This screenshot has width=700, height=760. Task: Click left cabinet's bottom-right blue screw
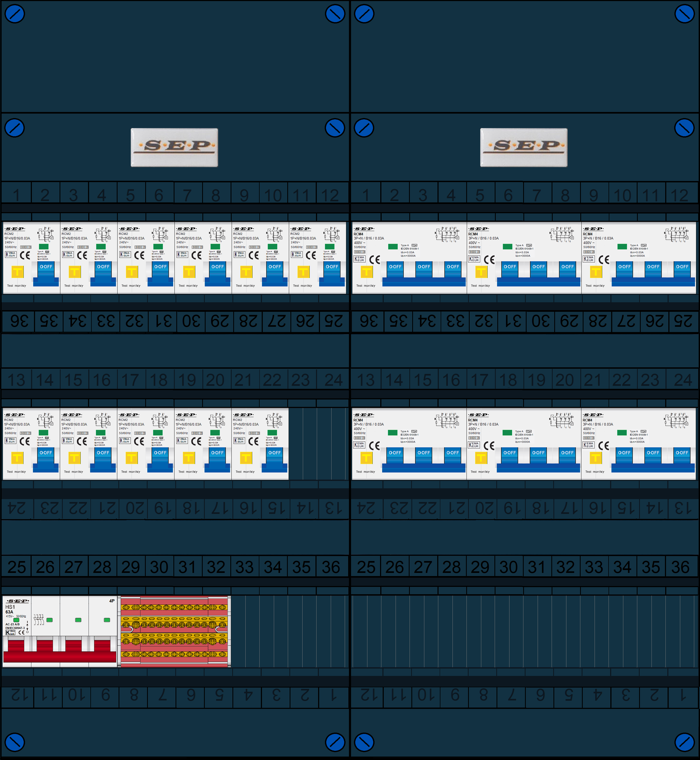pyautogui.click(x=335, y=742)
